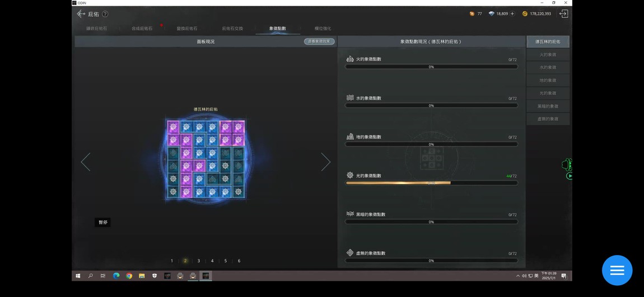Click the 火的象徵點數 progress bar

coord(431,67)
